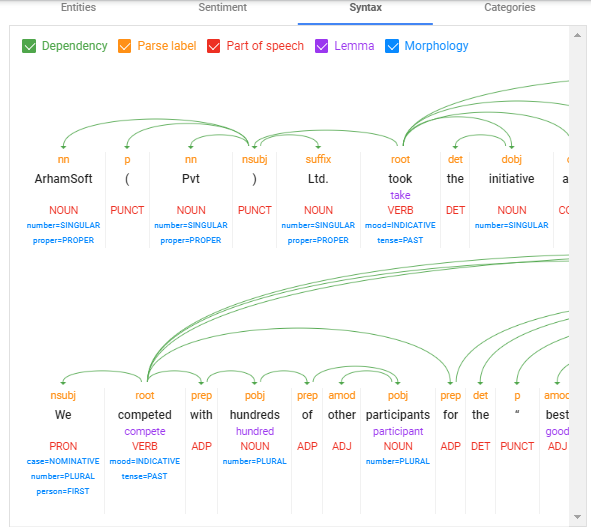
Task: Click the scroll down arrow
Action: [x=577, y=516]
